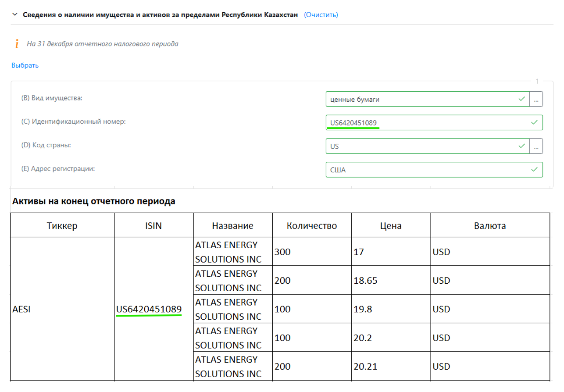564x392 pixels.
Task: Open ellipsis picker for Код страны
Action: pyautogui.click(x=536, y=146)
